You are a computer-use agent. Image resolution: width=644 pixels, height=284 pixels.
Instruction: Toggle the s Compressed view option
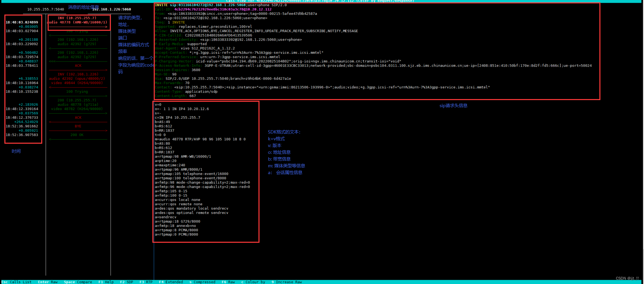click(202, 282)
